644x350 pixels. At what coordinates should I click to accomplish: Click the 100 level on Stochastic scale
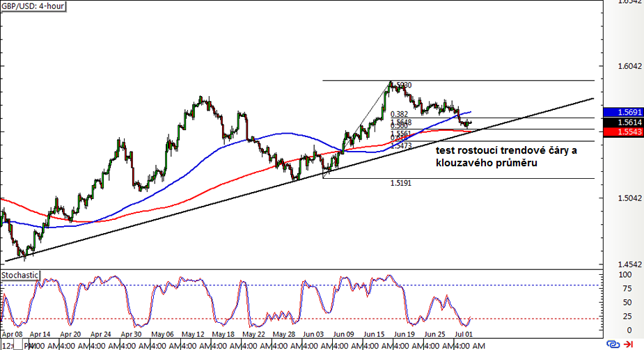point(625,275)
